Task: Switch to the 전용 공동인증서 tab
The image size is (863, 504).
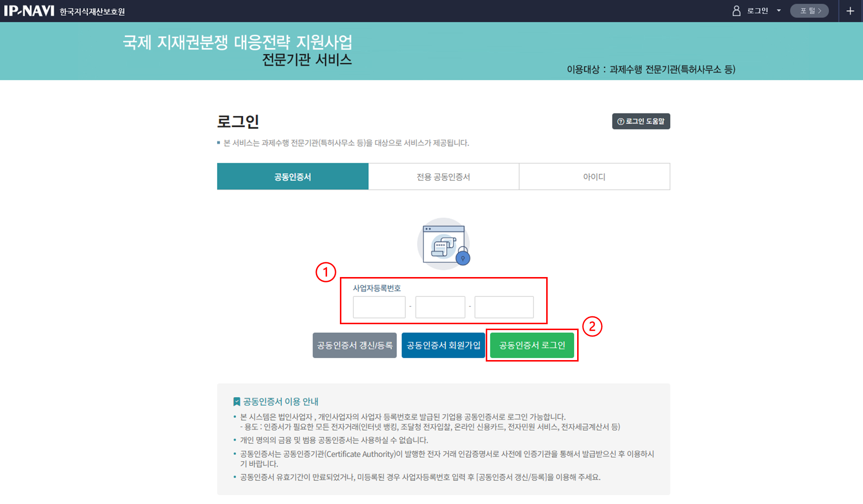Action: [444, 177]
